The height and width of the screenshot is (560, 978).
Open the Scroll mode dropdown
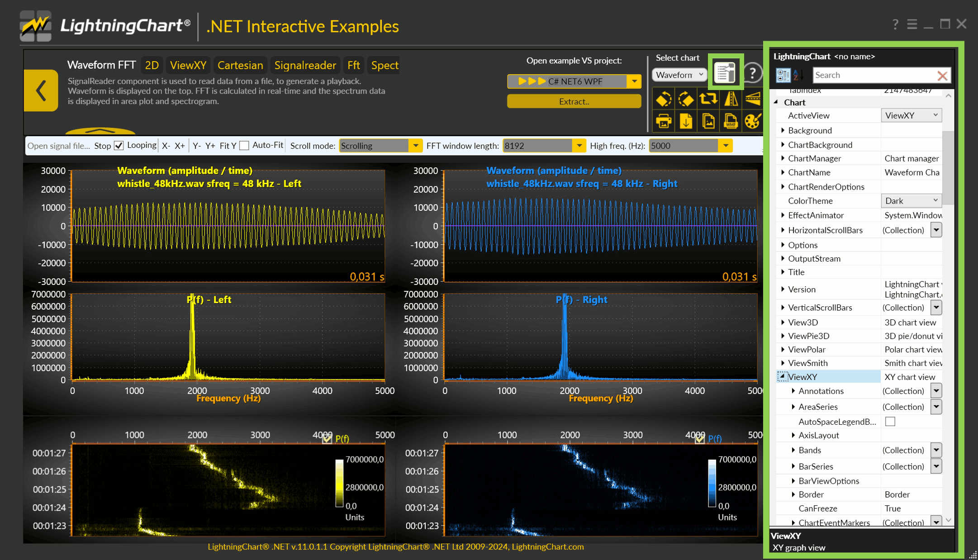tap(380, 146)
